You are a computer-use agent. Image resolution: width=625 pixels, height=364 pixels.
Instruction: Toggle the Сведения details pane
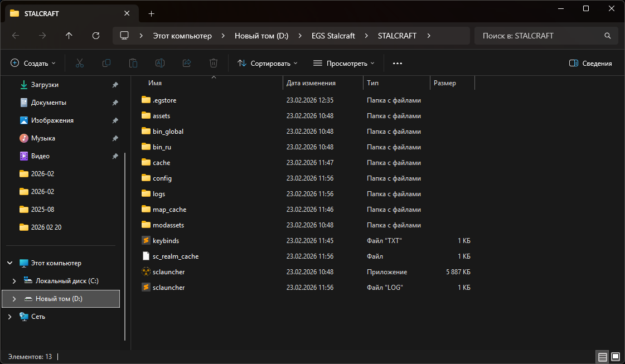(x=590, y=64)
